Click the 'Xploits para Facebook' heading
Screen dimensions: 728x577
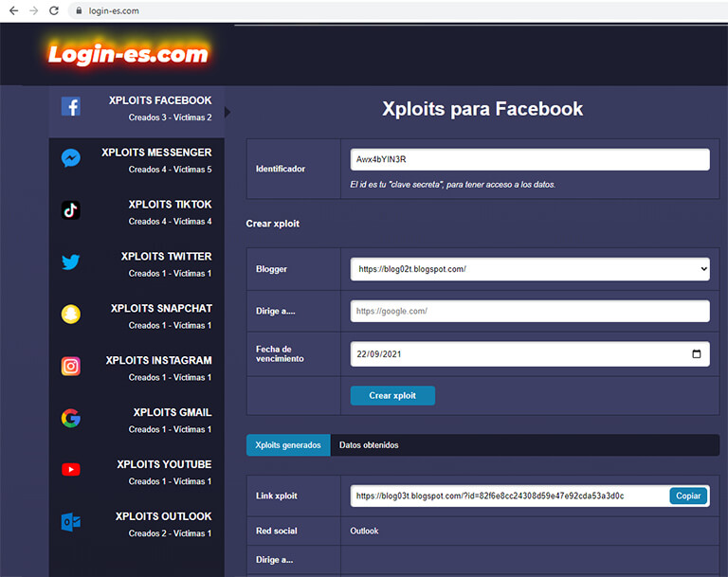click(x=482, y=109)
